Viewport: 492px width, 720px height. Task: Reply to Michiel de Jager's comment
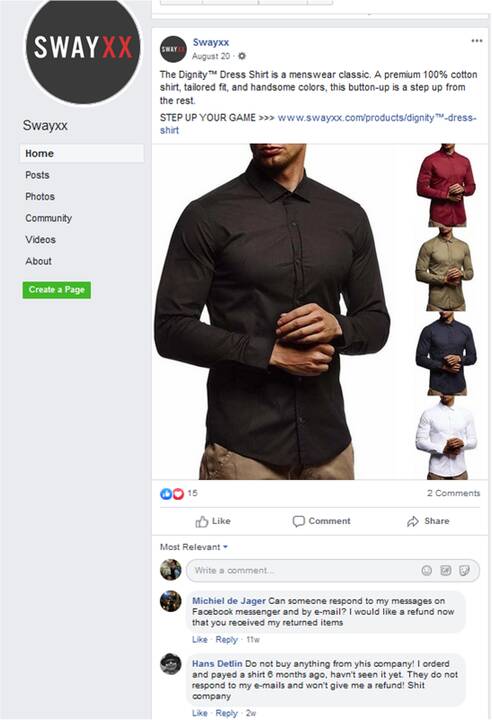(226, 640)
